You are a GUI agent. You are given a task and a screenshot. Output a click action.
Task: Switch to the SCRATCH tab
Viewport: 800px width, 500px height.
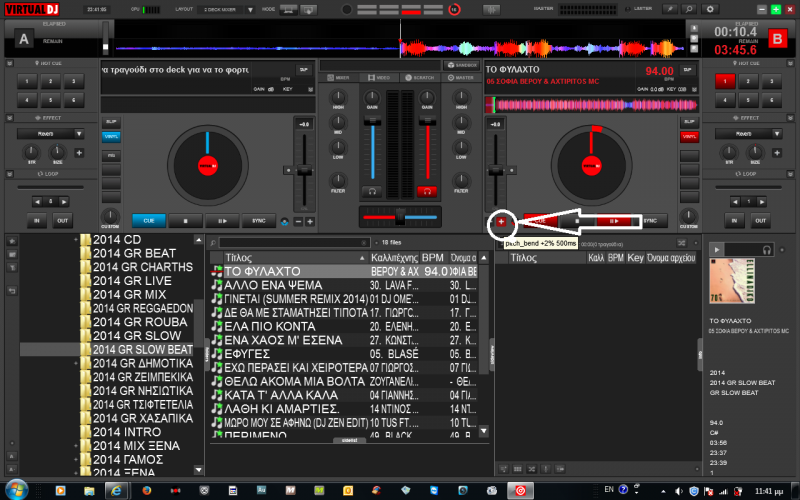pyautogui.click(x=419, y=78)
